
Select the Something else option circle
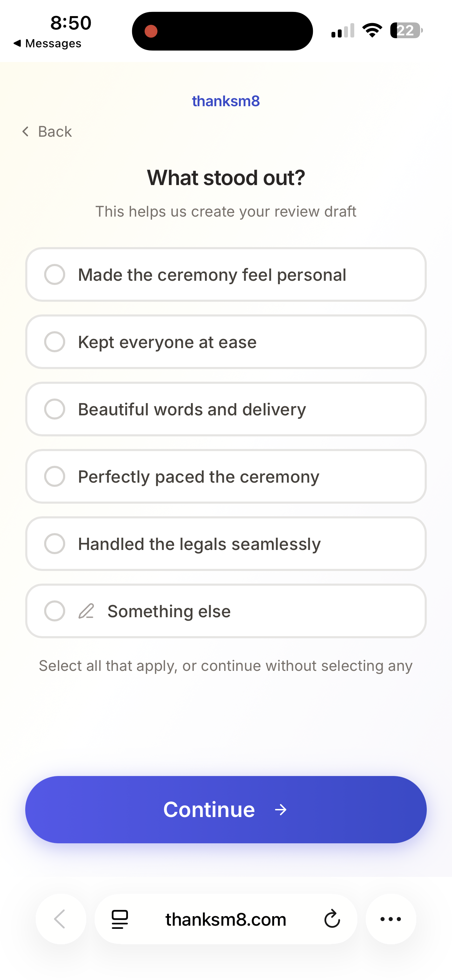click(55, 611)
